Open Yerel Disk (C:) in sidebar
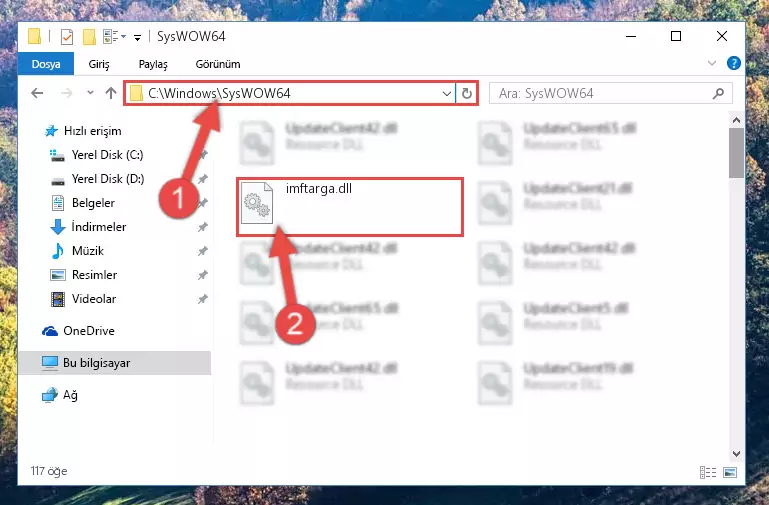This screenshot has width=769, height=505. click(107, 155)
